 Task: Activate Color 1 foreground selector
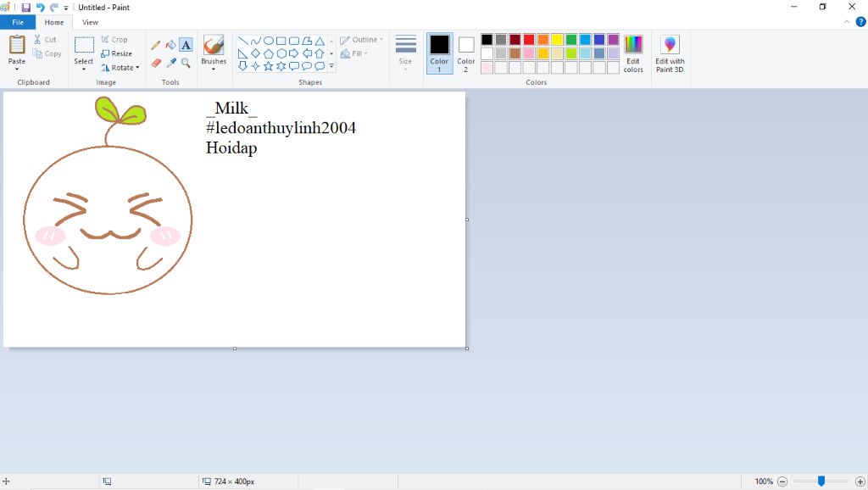[440, 53]
